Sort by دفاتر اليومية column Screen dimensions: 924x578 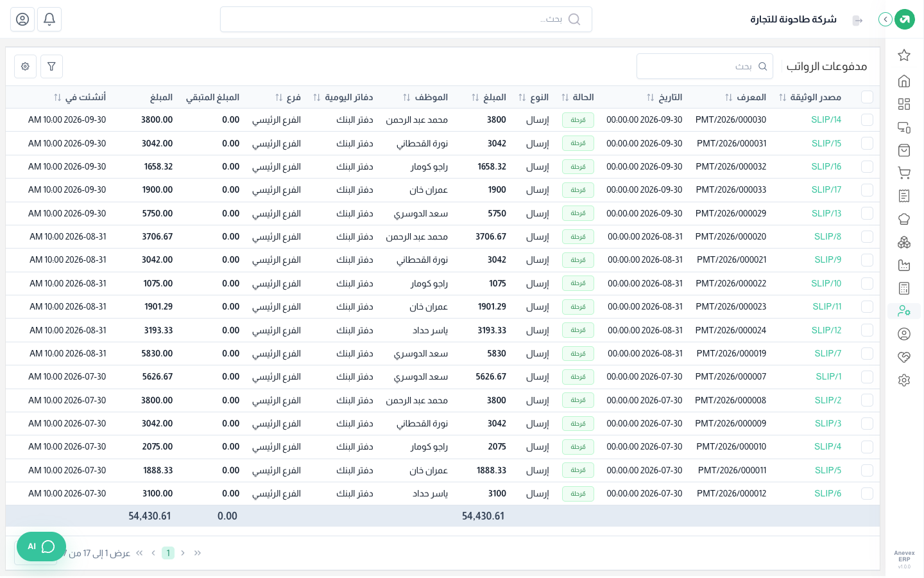click(316, 98)
